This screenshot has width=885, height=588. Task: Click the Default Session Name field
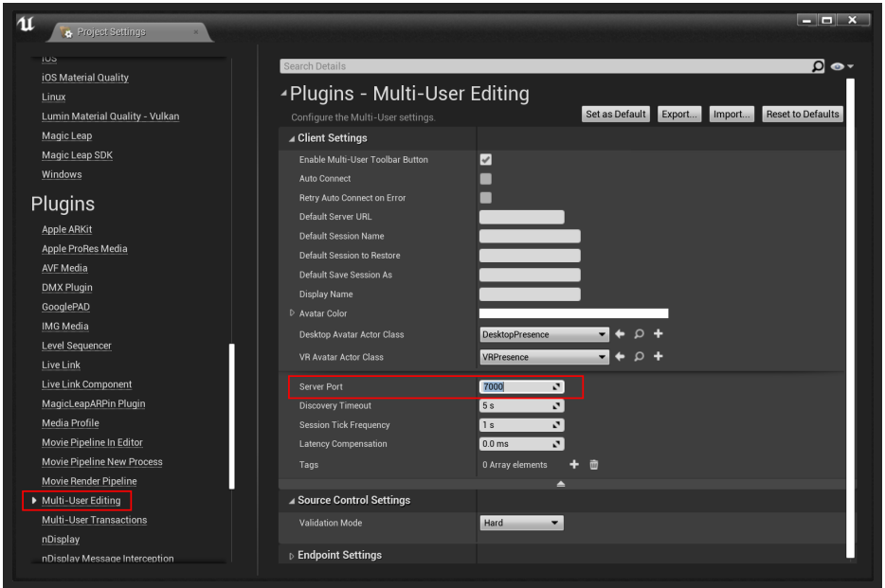click(x=530, y=236)
